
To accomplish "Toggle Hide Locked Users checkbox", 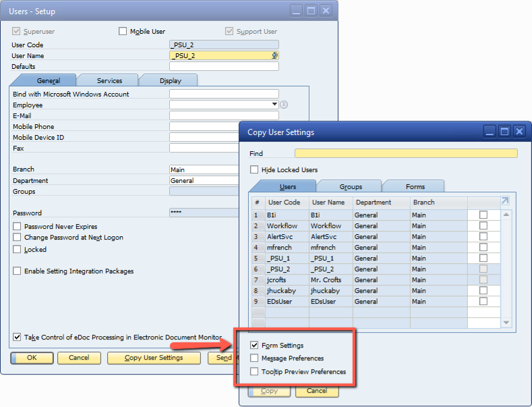I will click(x=254, y=169).
